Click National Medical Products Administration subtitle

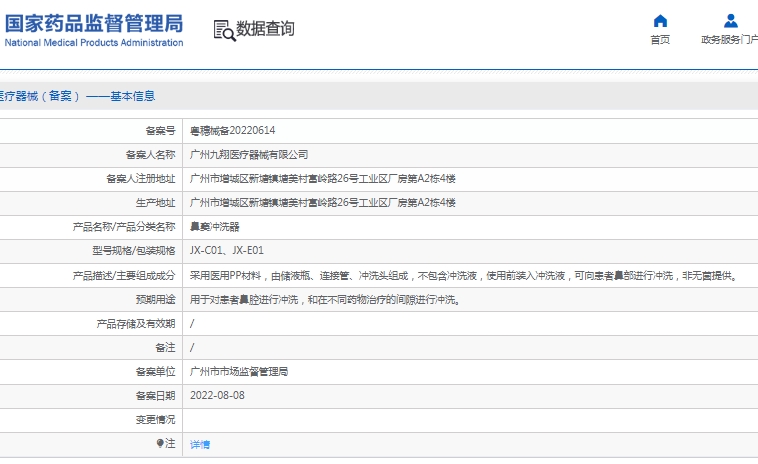click(x=94, y=43)
